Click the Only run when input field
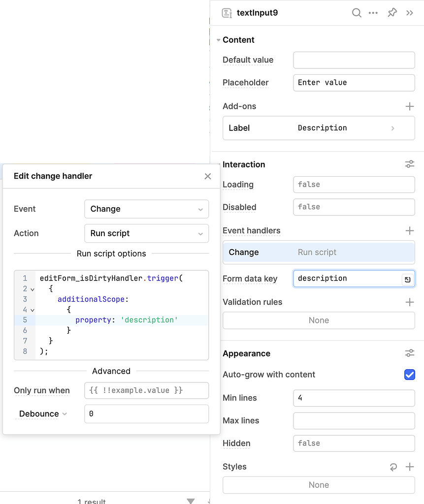The width and height of the screenshot is (424, 504). click(146, 390)
